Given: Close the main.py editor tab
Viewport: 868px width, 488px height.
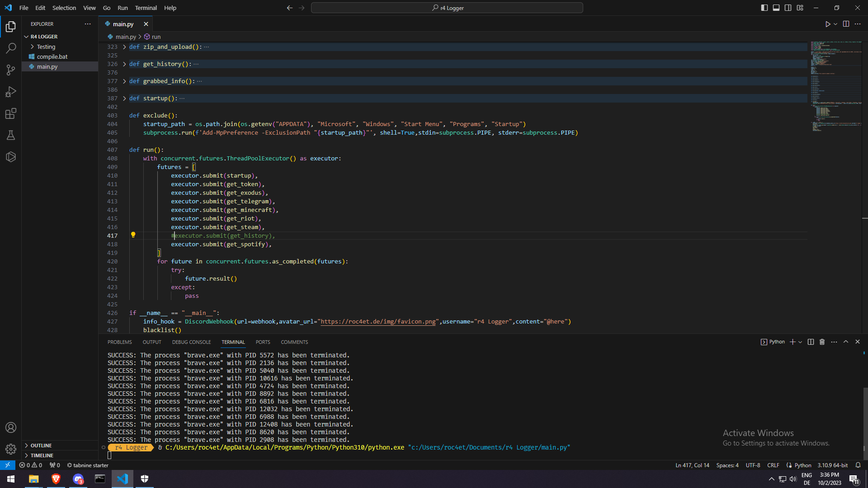Looking at the screenshot, I should [x=146, y=24].
